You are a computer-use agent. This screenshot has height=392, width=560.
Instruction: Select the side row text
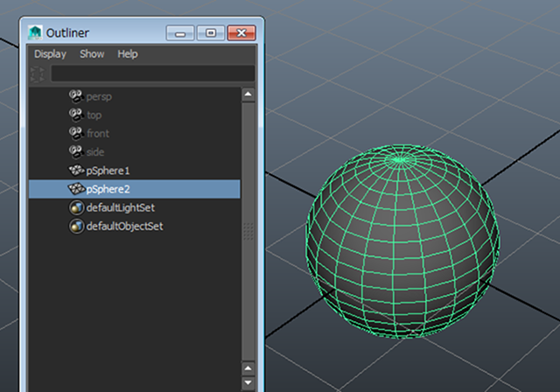click(x=95, y=152)
